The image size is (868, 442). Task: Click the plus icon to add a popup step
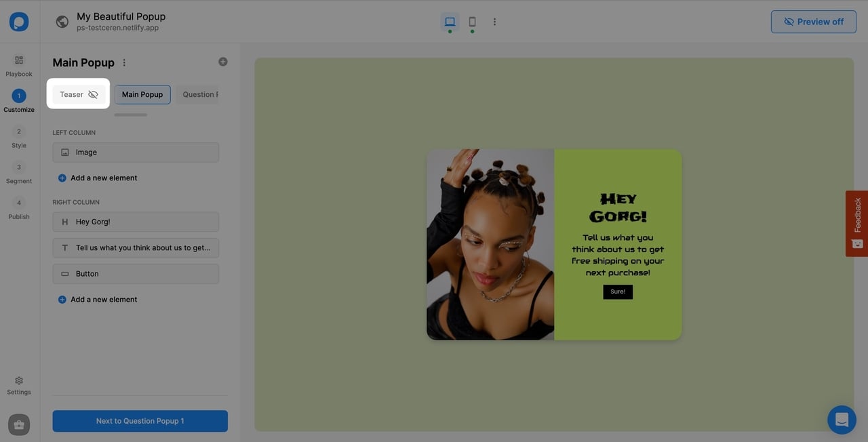[222, 61]
